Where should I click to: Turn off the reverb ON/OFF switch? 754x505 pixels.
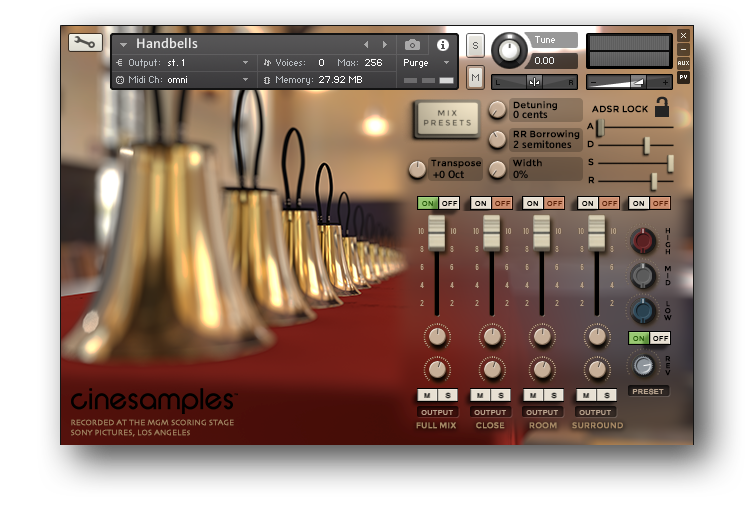tap(660, 338)
